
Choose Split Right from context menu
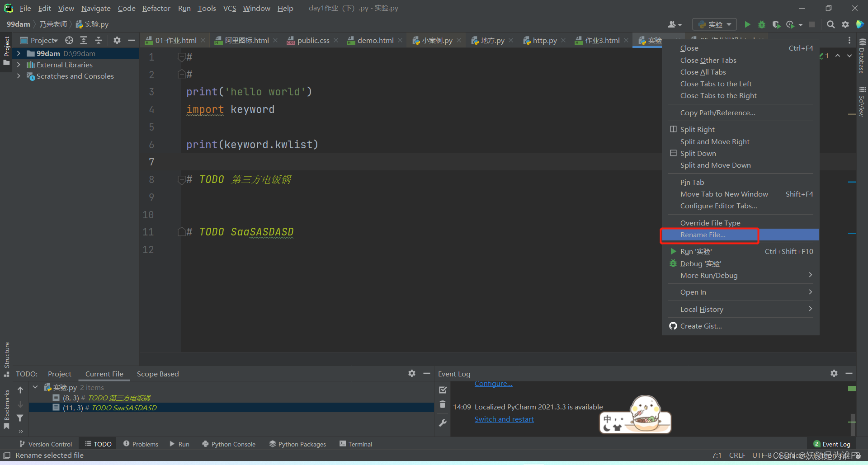(741, 129)
